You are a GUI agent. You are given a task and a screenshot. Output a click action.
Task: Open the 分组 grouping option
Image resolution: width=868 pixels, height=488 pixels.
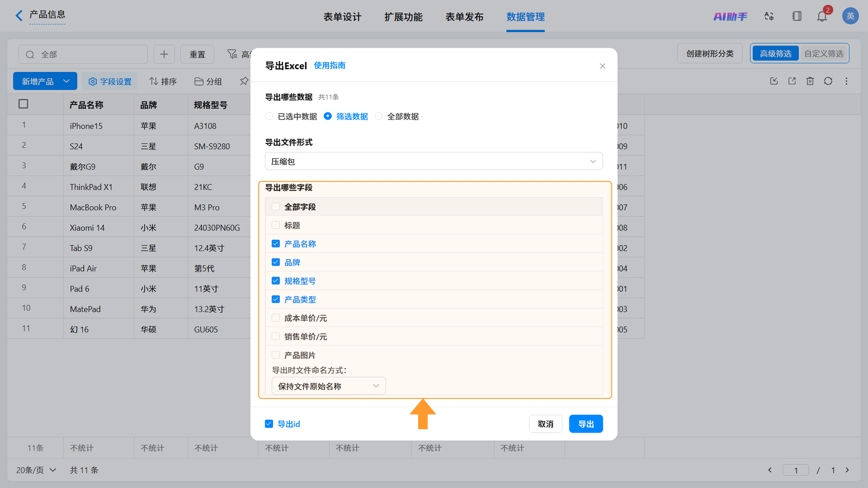click(208, 81)
